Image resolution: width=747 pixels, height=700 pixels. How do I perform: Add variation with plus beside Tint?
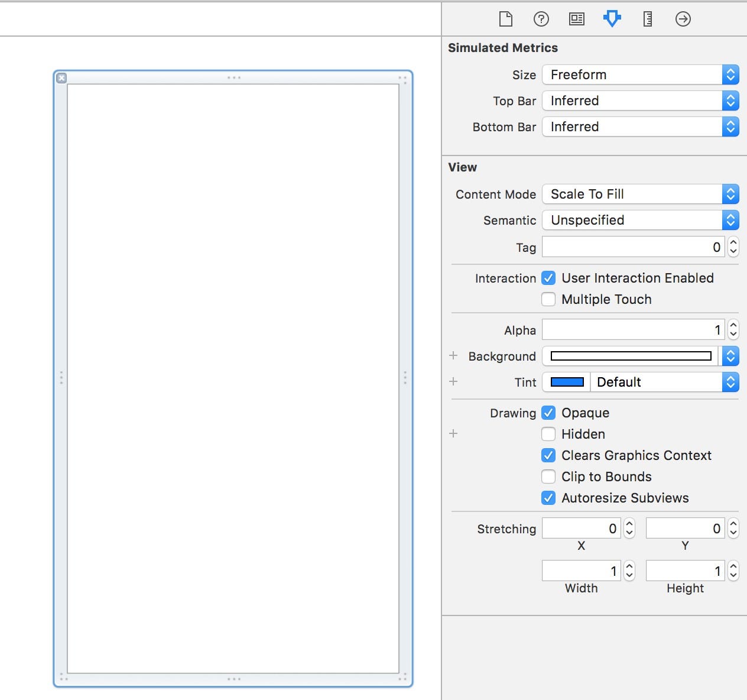pyautogui.click(x=453, y=381)
